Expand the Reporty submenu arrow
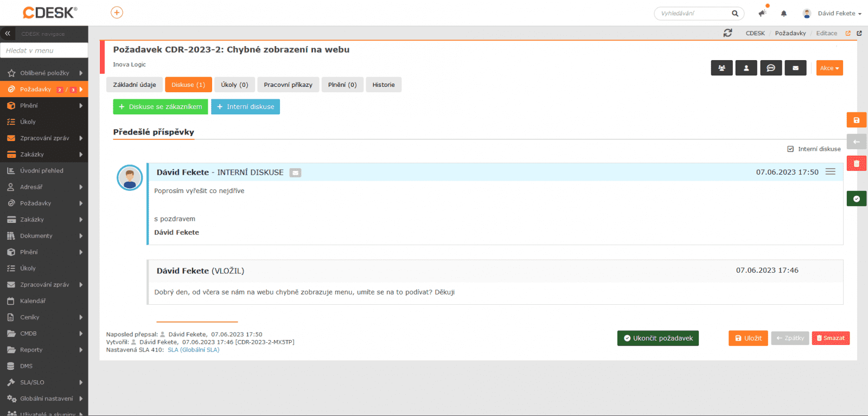The width and height of the screenshot is (868, 416). tap(81, 350)
